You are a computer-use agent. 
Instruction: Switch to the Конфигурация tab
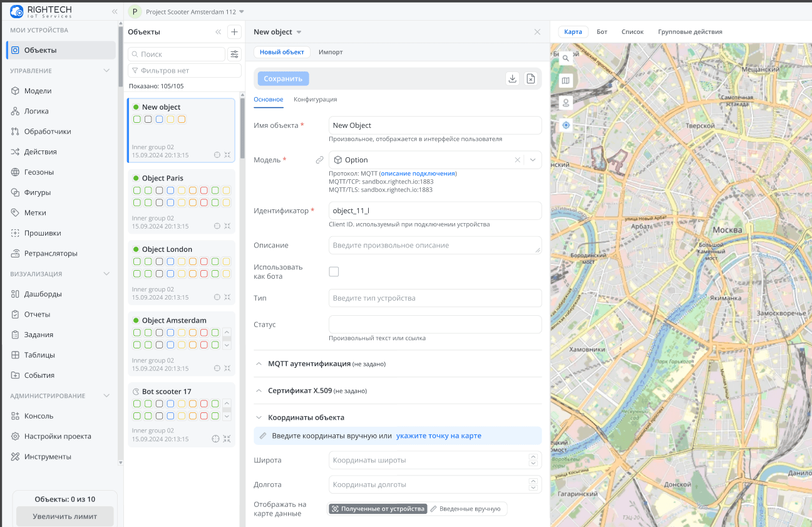click(x=315, y=100)
